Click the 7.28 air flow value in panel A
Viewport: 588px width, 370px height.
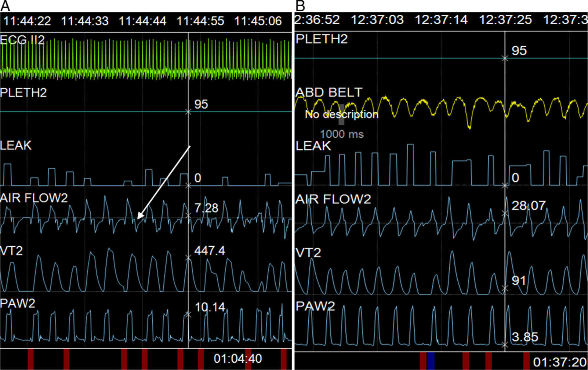[x=206, y=208]
